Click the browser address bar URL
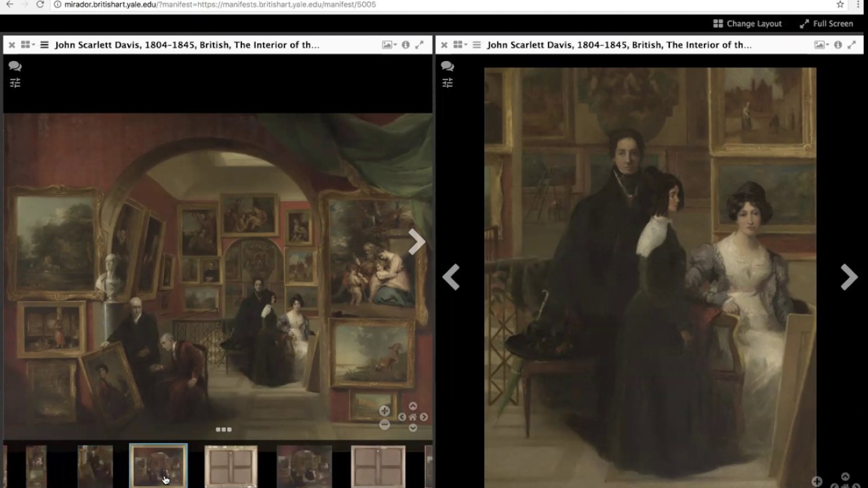Image resolution: width=868 pixels, height=488 pixels. (220, 4)
